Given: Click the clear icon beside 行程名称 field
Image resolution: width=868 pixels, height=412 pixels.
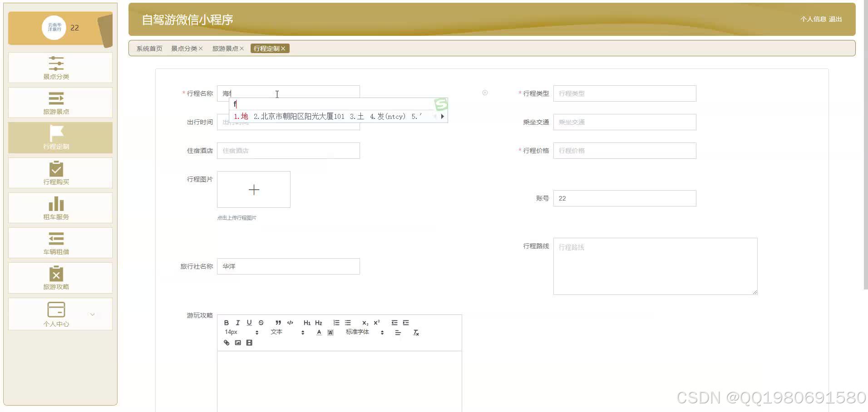Looking at the screenshot, I should pos(485,93).
